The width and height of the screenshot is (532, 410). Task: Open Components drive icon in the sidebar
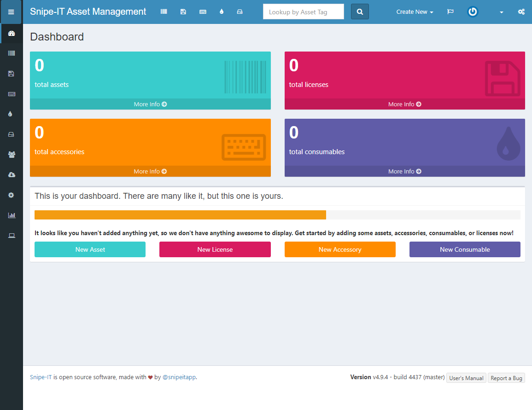pyautogui.click(x=11, y=134)
